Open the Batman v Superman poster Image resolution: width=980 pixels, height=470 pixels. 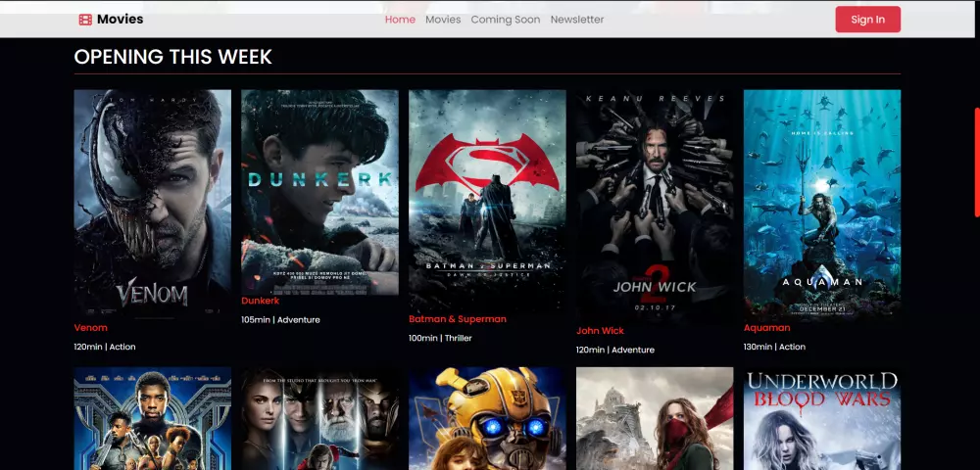[x=487, y=201]
